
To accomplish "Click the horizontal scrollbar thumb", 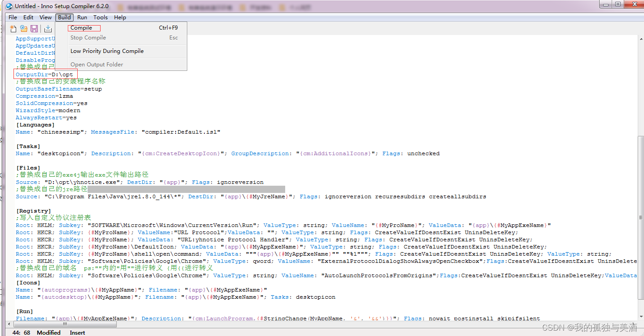I will [x=65, y=324].
